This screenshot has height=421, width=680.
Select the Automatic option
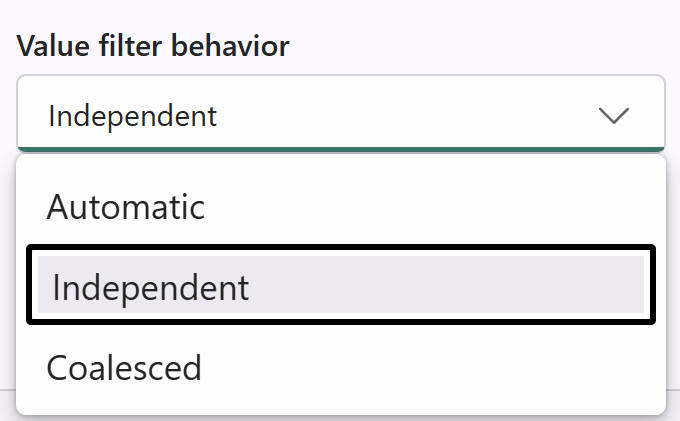click(126, 207)
